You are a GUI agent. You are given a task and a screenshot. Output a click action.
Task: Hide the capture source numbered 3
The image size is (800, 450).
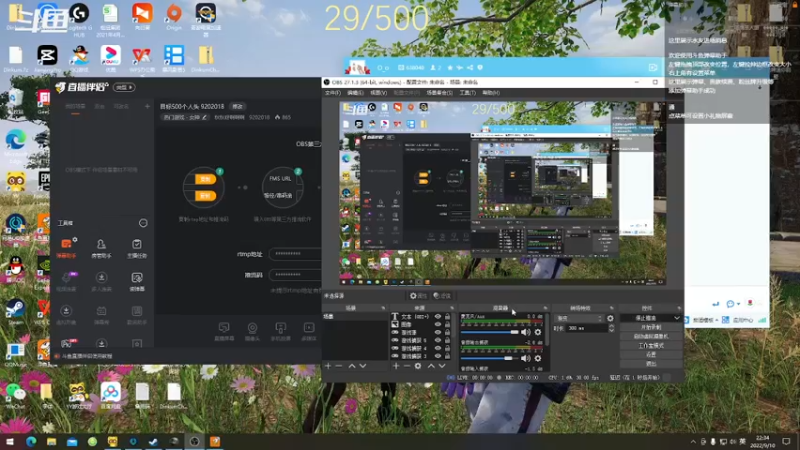coord(438,356)
